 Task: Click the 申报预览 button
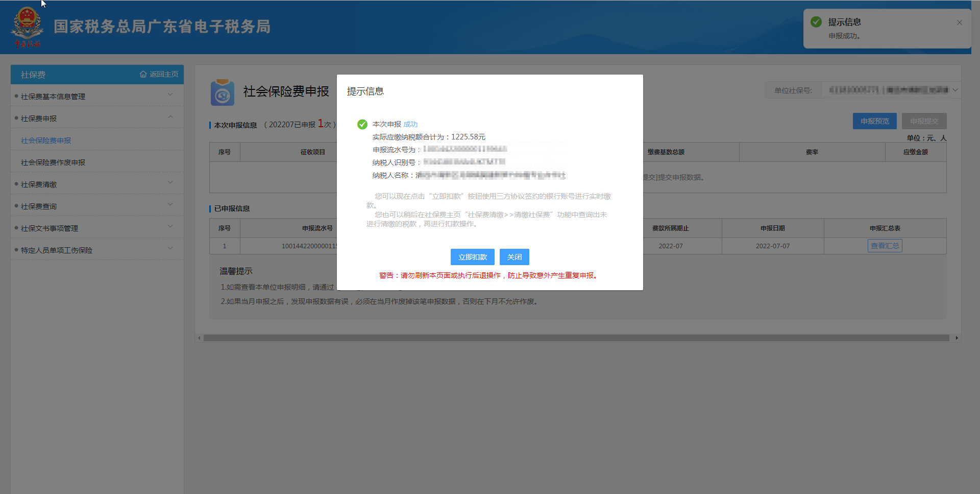pos(874,121)
